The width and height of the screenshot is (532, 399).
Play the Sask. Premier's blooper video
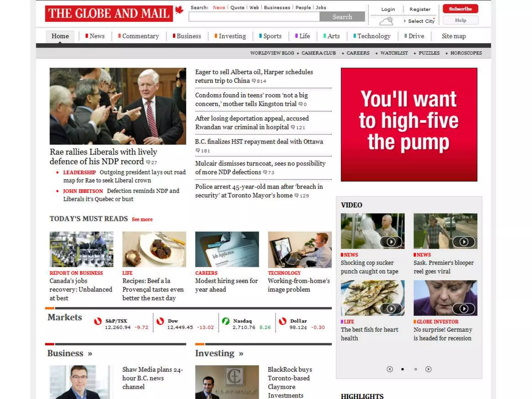464,242
